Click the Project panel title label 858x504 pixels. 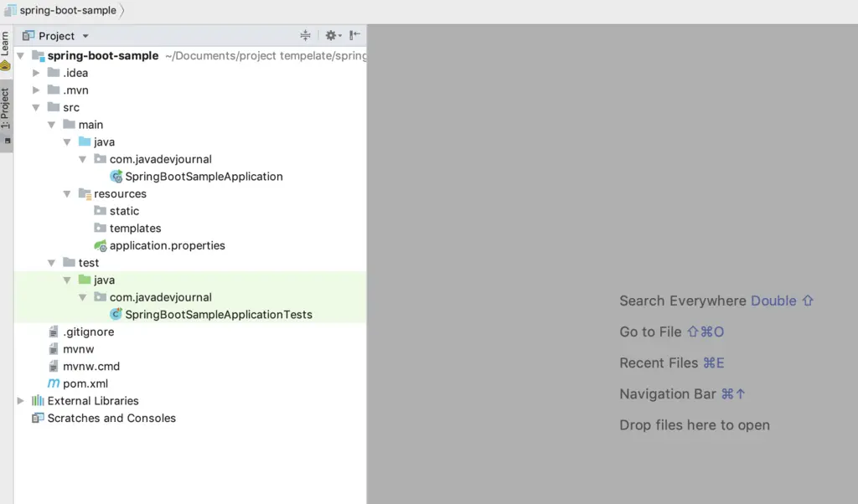(56, 36)
